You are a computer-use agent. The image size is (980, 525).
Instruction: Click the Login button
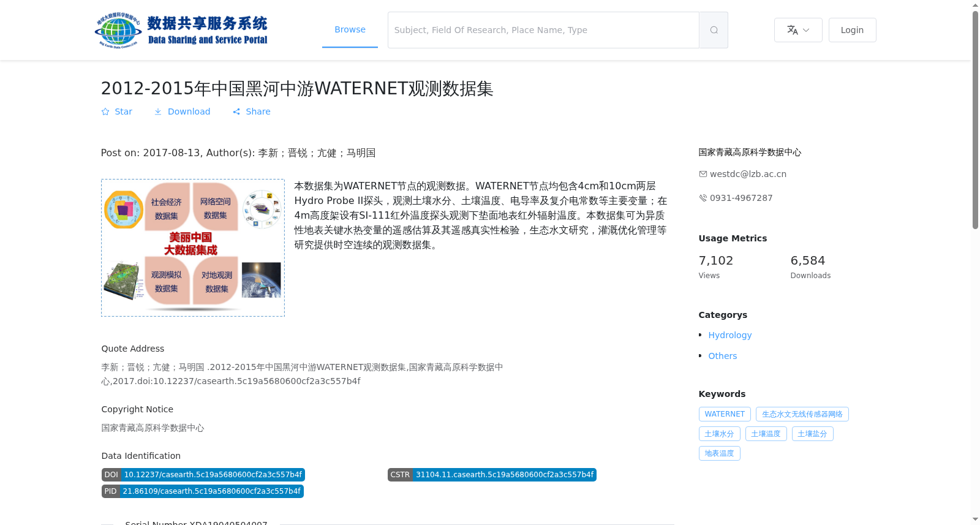pos(852,30)
